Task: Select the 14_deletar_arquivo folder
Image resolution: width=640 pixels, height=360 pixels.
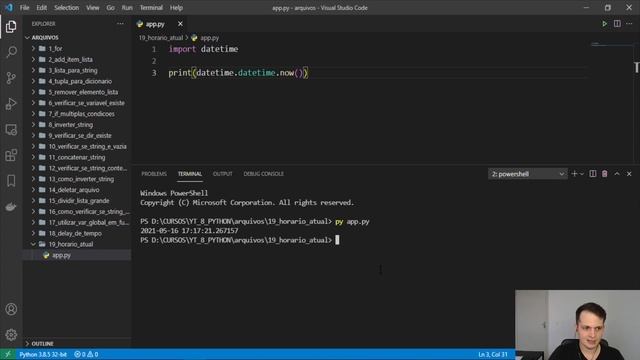Action: [77, 190]
